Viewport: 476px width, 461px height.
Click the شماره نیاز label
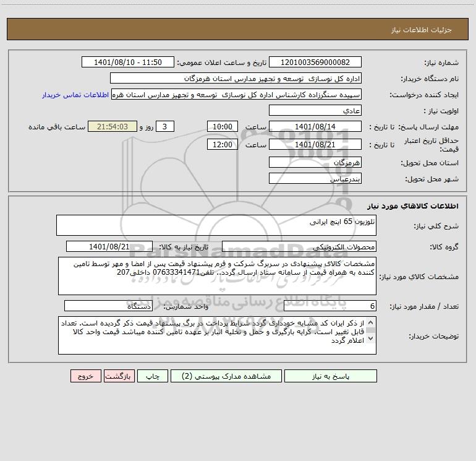(x=441, y=63)
